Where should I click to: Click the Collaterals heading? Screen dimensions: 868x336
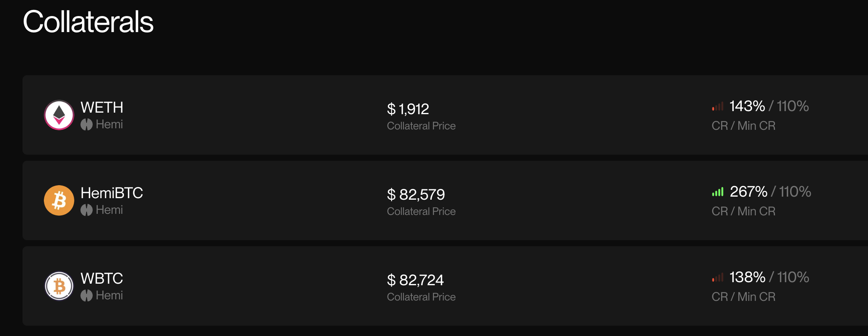pyautogui.click(x=88, y=22)
